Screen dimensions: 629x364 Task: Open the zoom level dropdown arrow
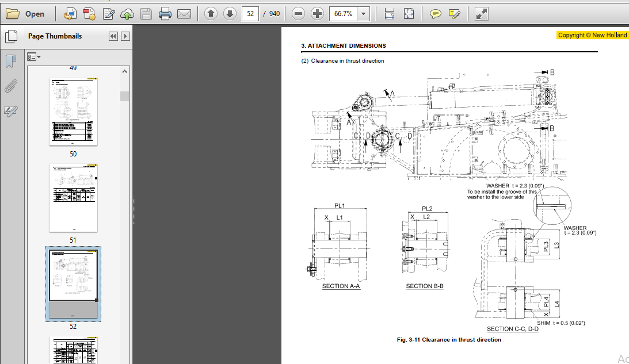[x=364, y=14]
